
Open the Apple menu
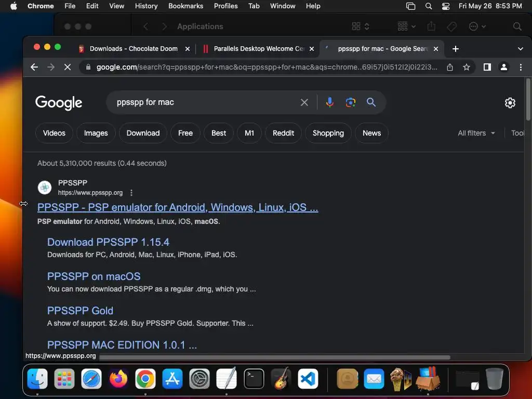tap(14, 6)
